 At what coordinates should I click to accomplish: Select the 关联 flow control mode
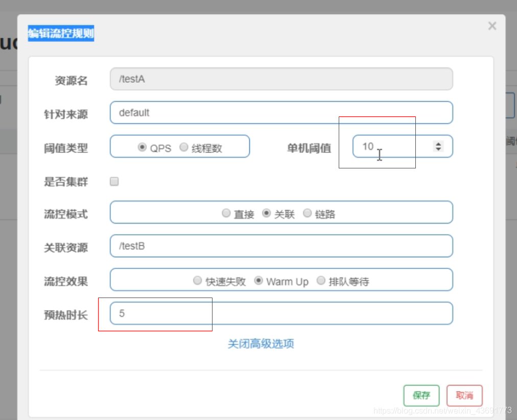[x=266, y=213]
